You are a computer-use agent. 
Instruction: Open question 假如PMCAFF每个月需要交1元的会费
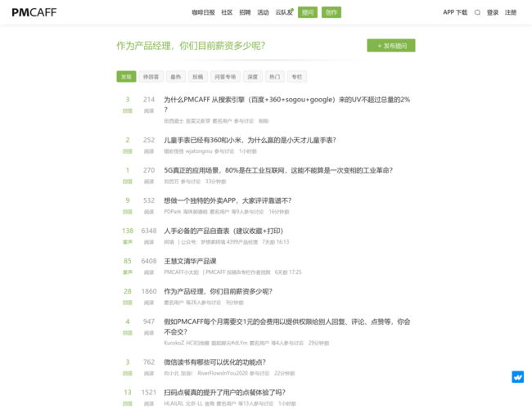tap(287, 326)
